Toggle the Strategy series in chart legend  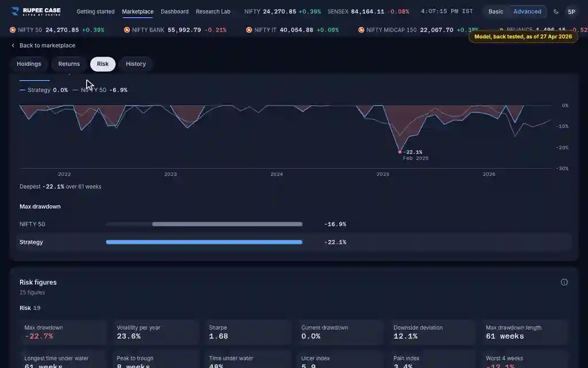coord(44,90)
